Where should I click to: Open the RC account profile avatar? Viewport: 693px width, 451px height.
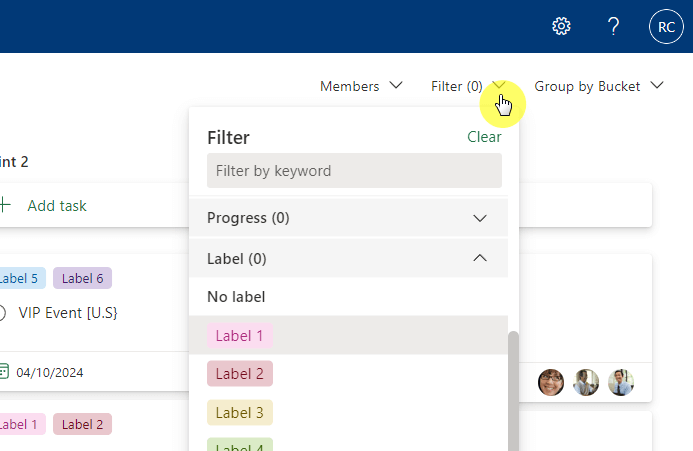[666, 27]
